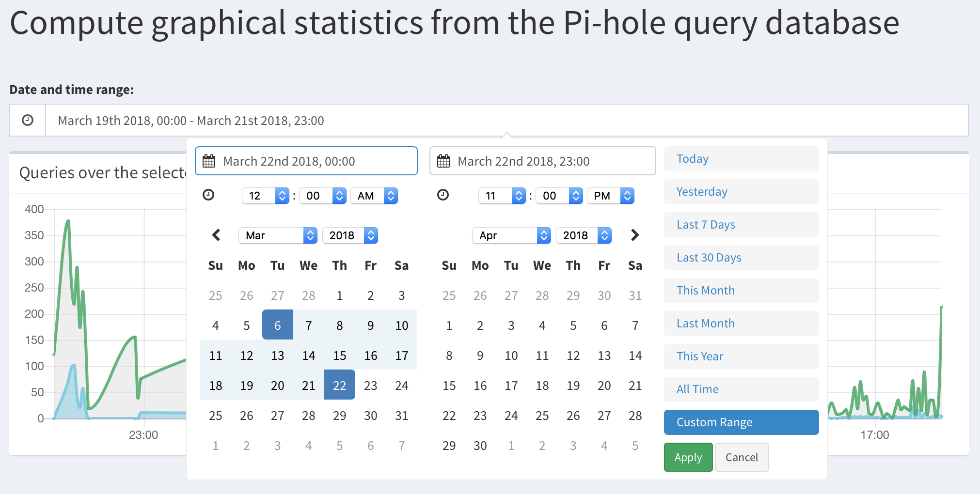Pick March 15 in left calendar
980x494 pixels.
click(x=339, y=356)
